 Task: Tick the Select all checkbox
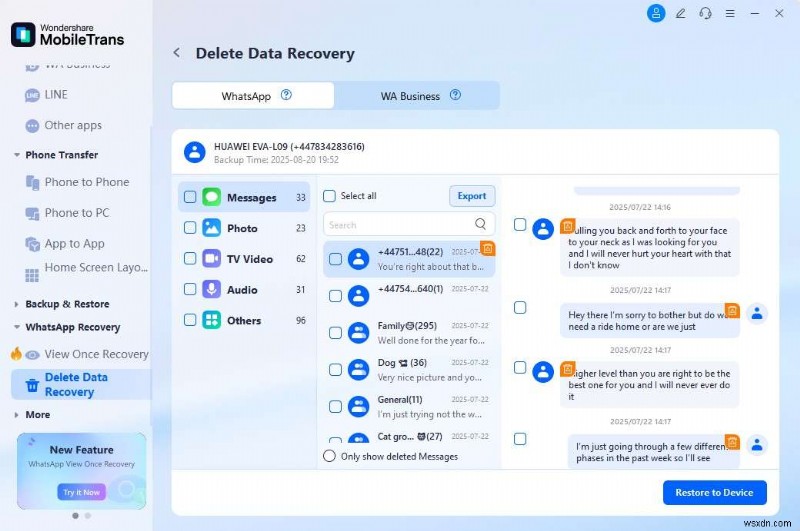[330, 196]
